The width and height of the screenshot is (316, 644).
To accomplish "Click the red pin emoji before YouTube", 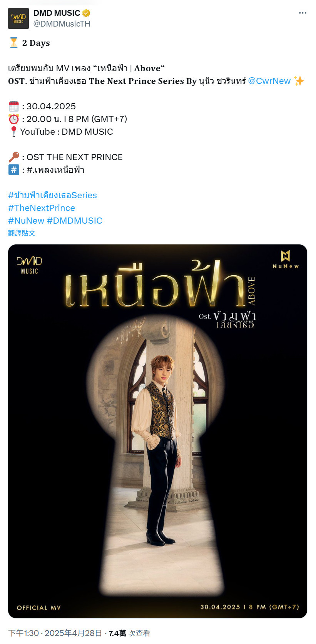I will tap(14, 132).
